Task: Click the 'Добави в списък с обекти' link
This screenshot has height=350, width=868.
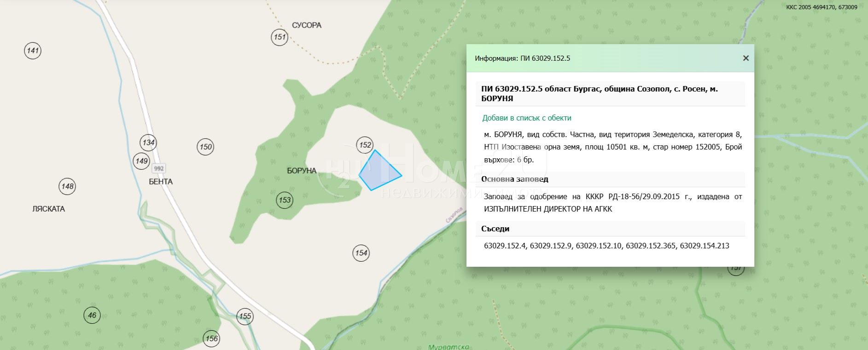Action: 526,118
